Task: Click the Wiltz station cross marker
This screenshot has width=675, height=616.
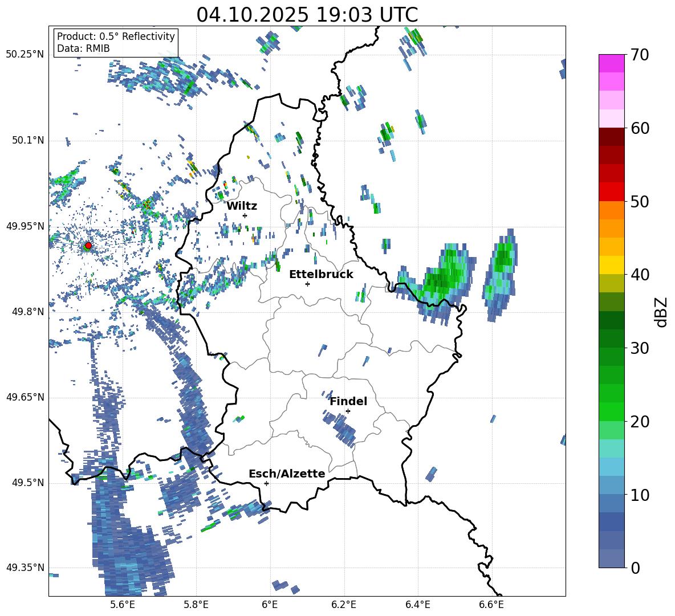Action: pos(245,215)
